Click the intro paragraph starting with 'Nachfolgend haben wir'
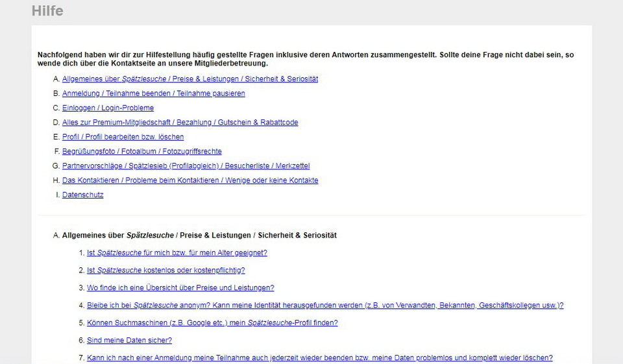Image resolution: width=623 pixels, height=364 pixels. (x=305, y=59)
